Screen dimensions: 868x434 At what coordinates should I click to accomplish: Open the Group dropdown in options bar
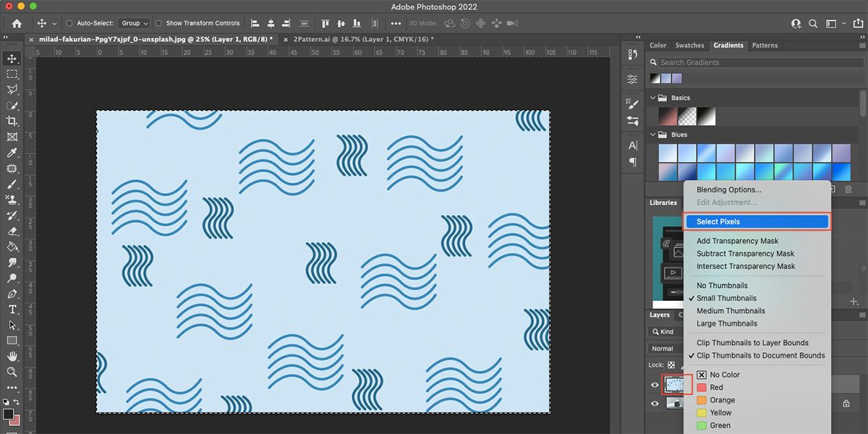[x=134, y=22]
